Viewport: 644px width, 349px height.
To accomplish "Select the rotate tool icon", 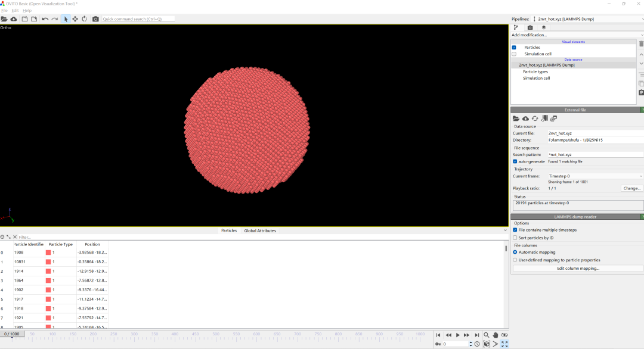I will coord(85,19).
